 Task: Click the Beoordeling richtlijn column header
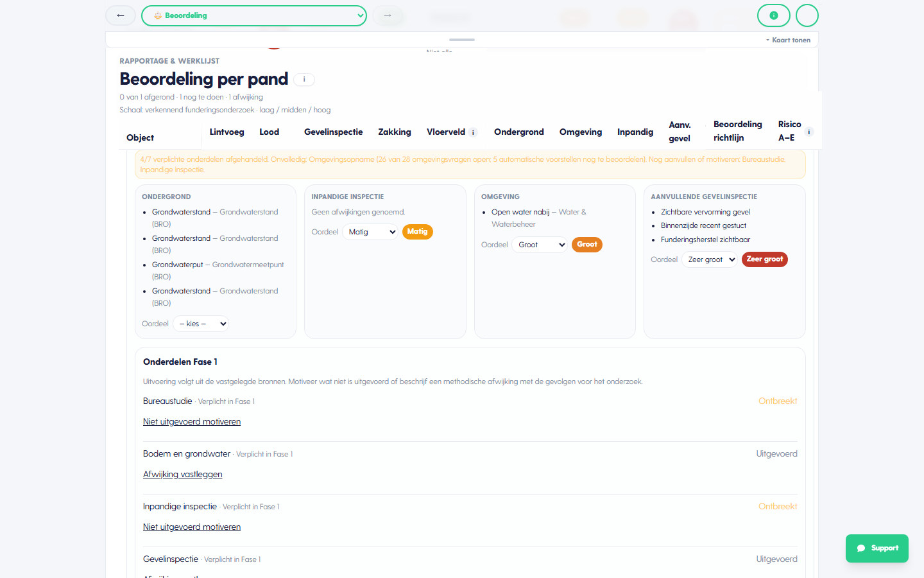click(x=738, y=131)
